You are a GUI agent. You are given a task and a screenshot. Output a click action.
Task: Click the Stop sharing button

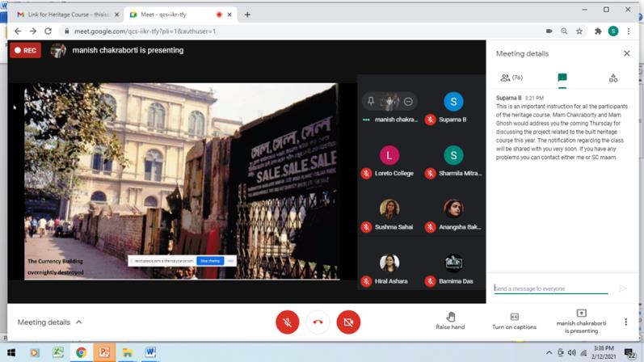(209, 261)
